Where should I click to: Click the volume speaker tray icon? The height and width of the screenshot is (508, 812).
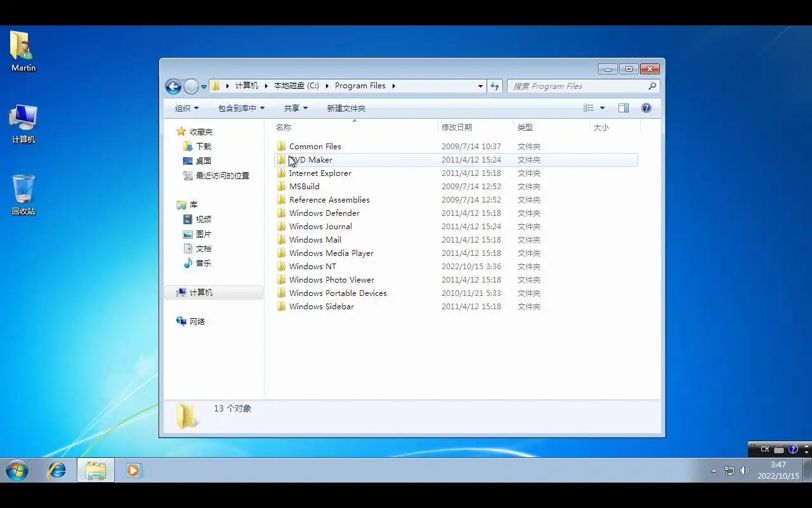pos(745,471)
